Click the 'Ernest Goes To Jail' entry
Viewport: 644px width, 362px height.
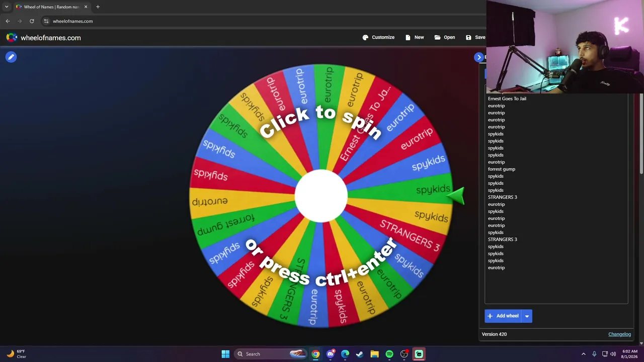click(507, 99)
